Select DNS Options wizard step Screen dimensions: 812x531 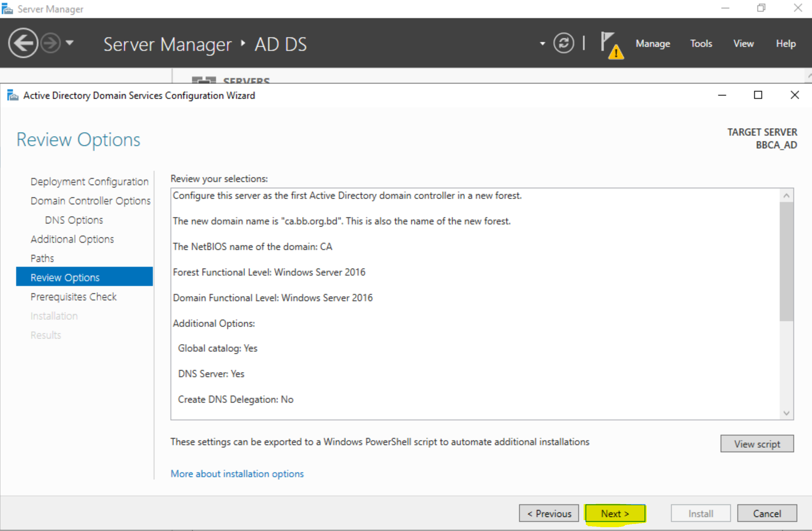coord(74,220)
